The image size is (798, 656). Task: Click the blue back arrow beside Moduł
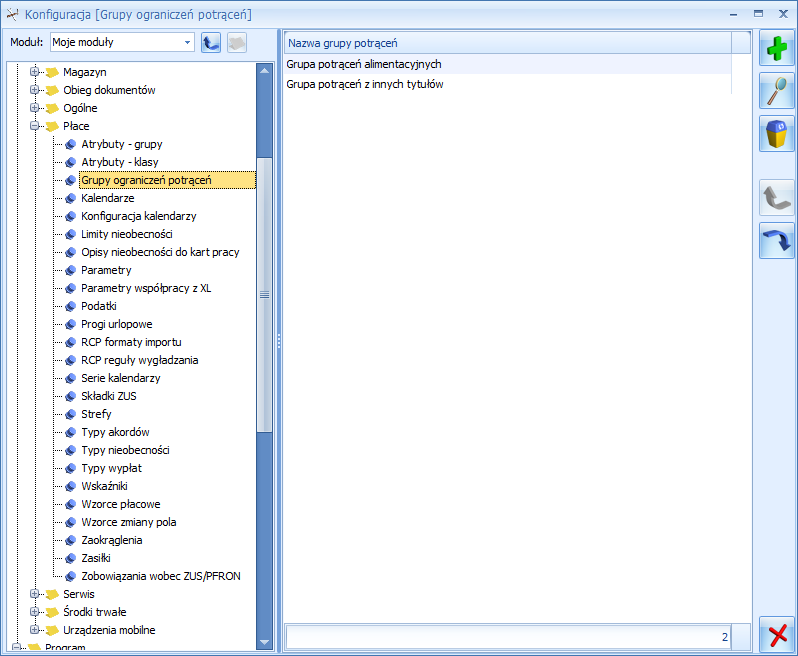tap(211, 43)
